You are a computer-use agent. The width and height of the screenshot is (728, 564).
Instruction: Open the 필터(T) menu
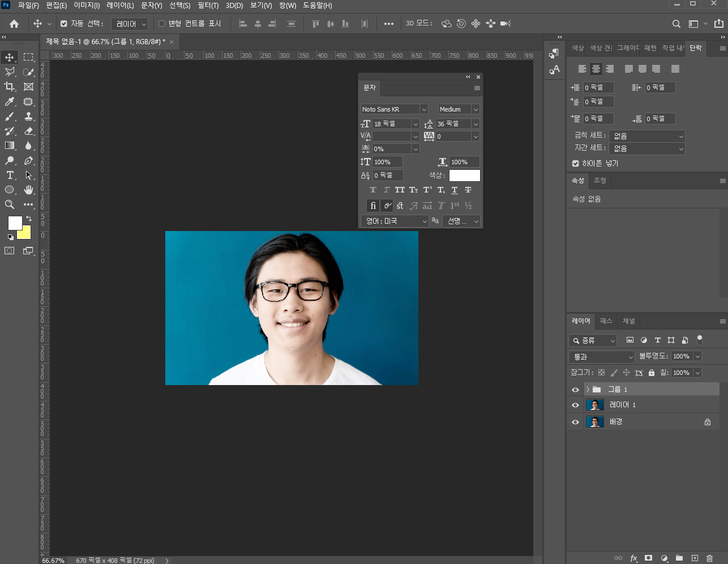(x=208, y=5)
